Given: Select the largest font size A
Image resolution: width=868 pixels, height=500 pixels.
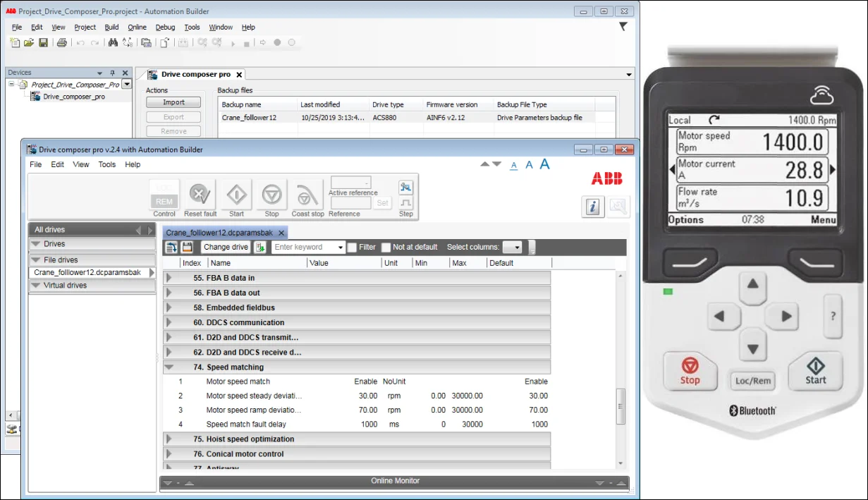Looking at the screenshot, I should point(544,164).
